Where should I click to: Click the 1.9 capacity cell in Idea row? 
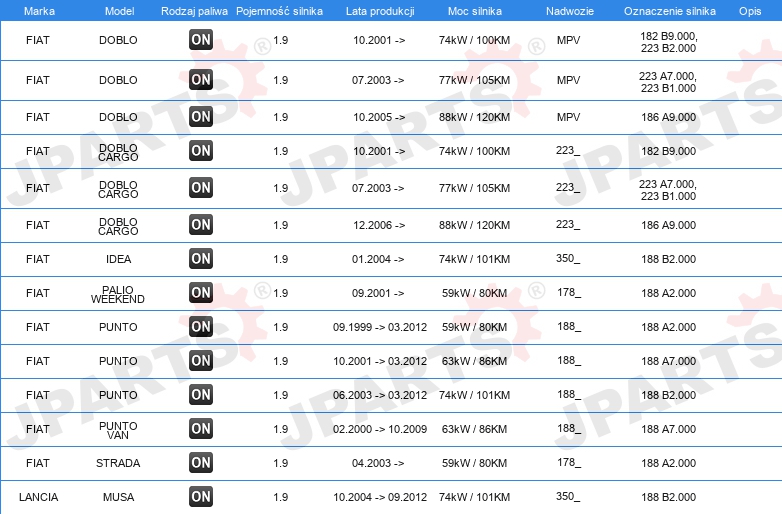[280, 259]
